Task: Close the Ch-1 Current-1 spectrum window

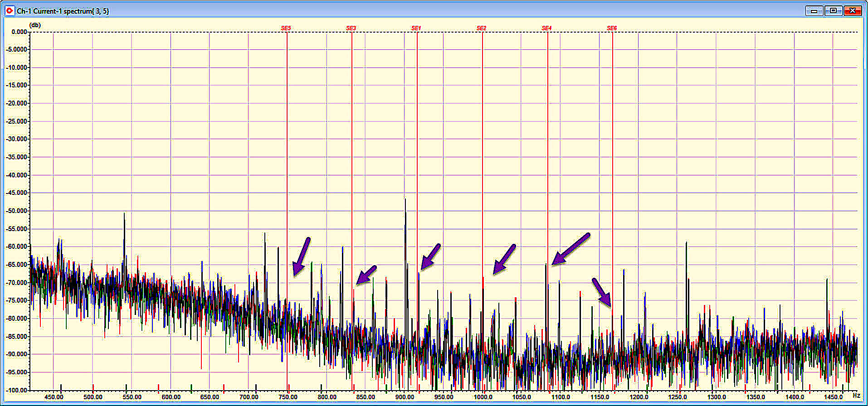Action: 853,11
